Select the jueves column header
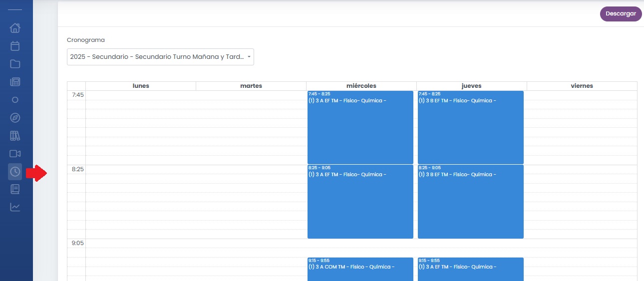Screen dimensions: 644x281 [472, 86]
